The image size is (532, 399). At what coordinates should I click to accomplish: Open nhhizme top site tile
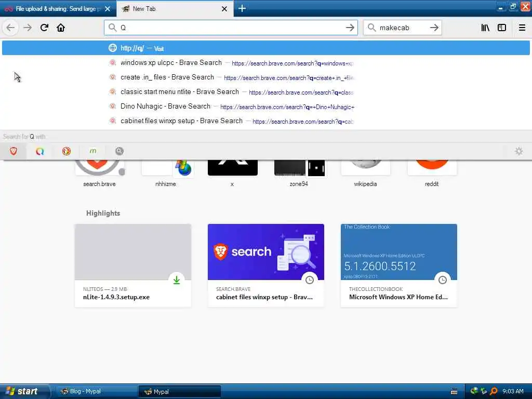tap(166, 173)
